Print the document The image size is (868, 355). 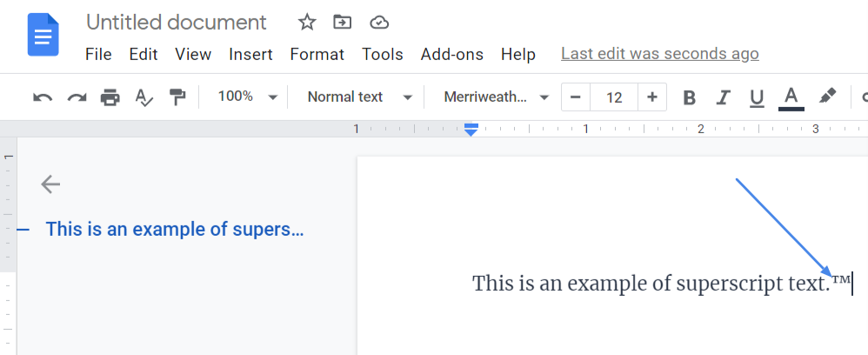pos(110,97)
